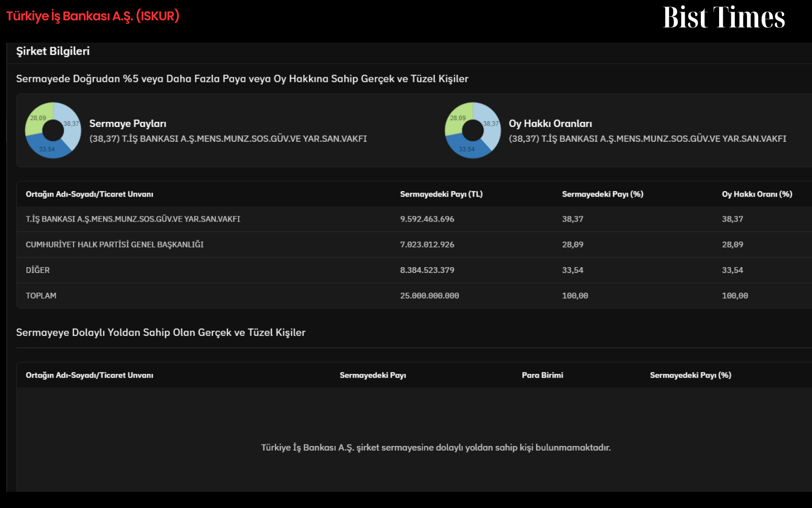
Task: Click Sermayedeki Payı (%) header in first table
Action: tap(603, 194)
